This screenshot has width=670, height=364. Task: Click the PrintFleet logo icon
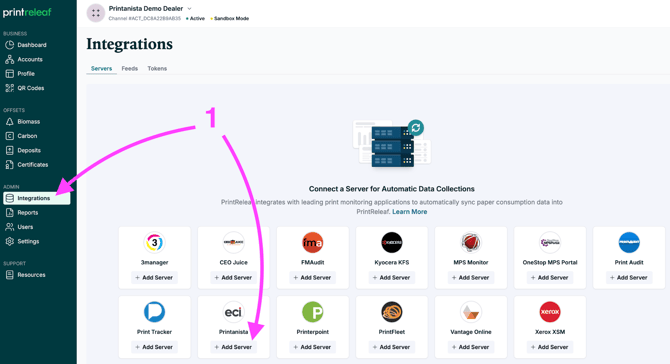tap(391, 312)
